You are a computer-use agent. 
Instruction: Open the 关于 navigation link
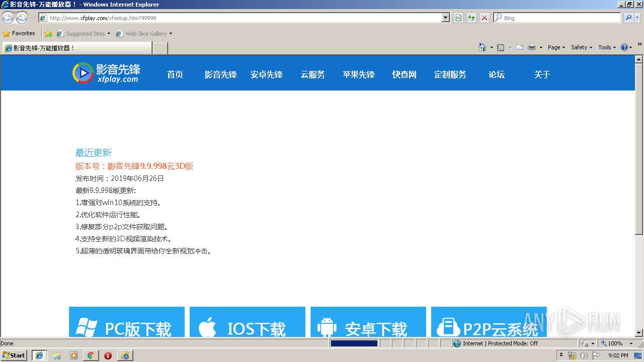click(542, 74)
